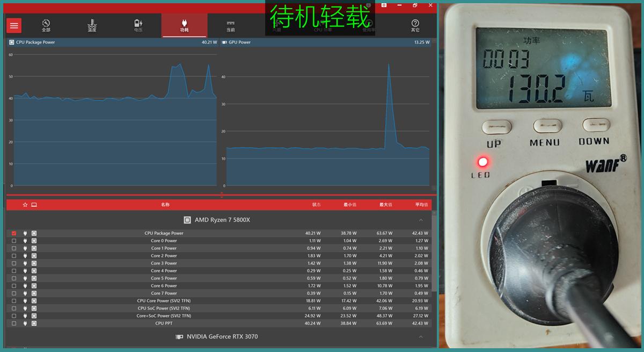Image resolution: width=644 pixels, height=352 pixels.
Task: Uncheck the CPU Package Power graph checkbox
Action: click(13, 233)
